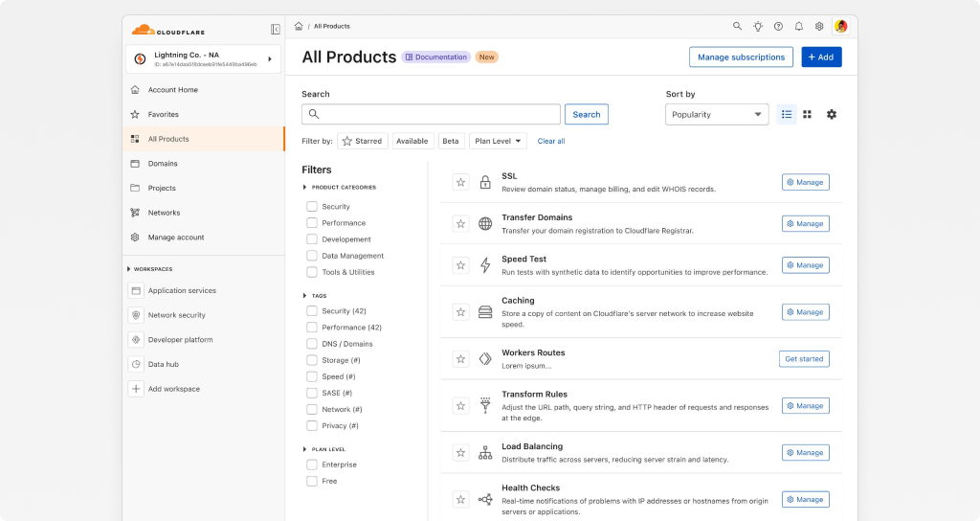The width and height of the screenshot is (980, 521).
Task: Click the Speed Test lightning icon
Action: (485, 265)
